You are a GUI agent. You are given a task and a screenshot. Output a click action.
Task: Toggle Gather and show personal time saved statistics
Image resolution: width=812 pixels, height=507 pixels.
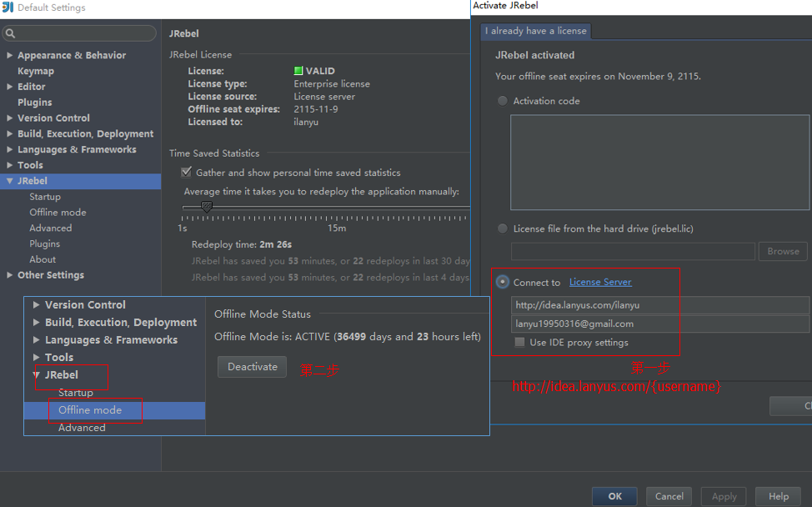[x=187, y=173]
